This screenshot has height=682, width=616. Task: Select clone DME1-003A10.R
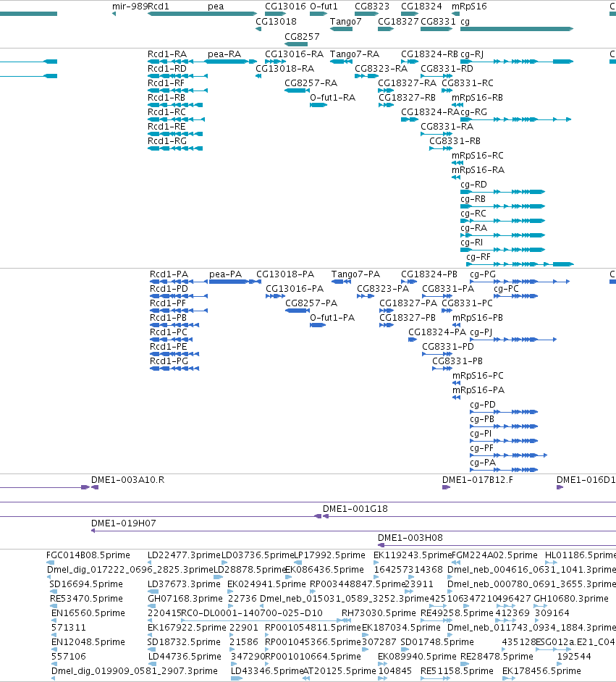127,480
